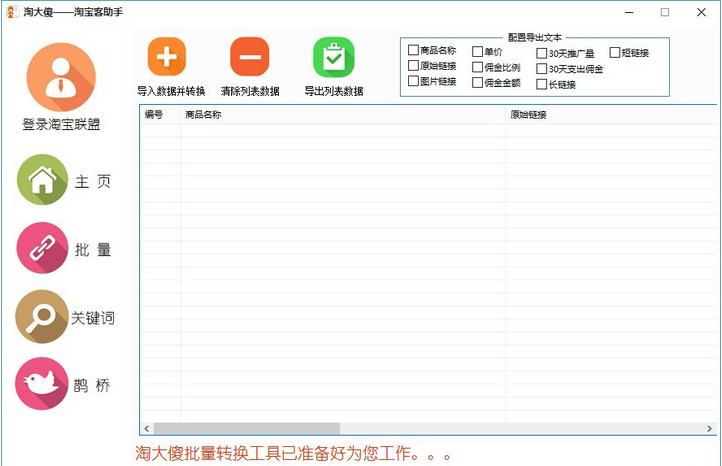Open the 鹊桥 bird icon
This screenshot has width=722, height=466.
[x=41, y=383]
